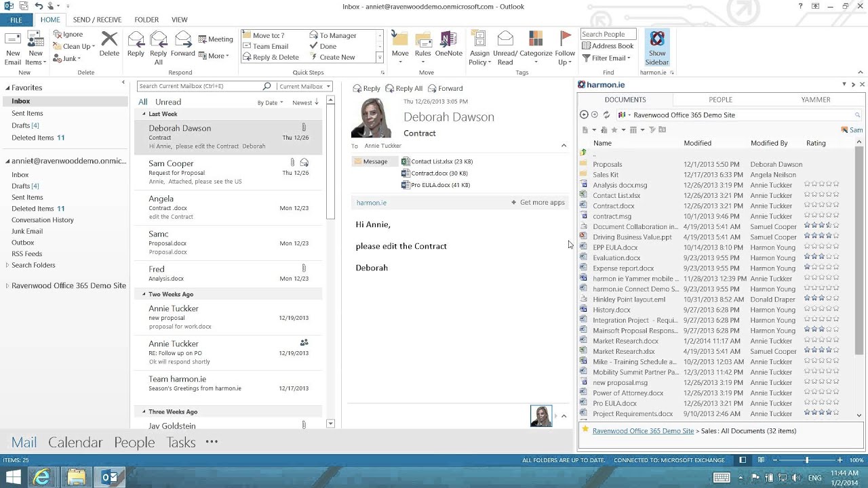
Task: Open Ravenwood Office 365 Demo Site breadcrumb link
Action: [x=643, y=431]
